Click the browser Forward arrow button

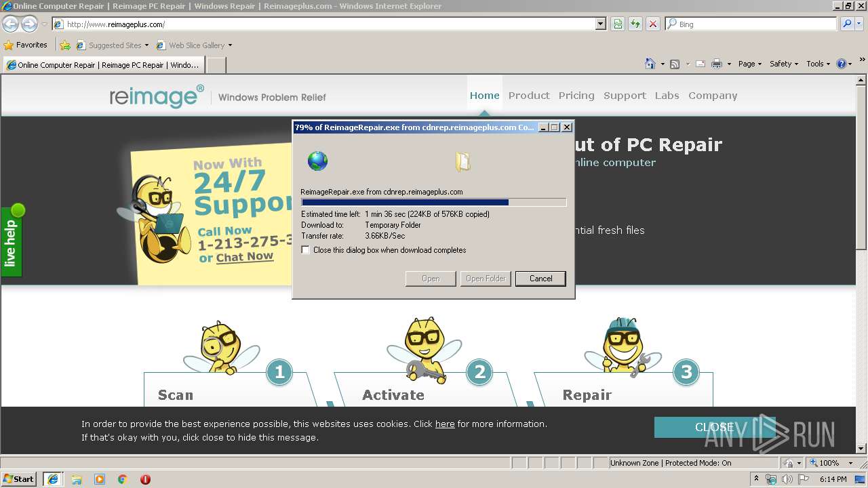[x=29, y=24]
